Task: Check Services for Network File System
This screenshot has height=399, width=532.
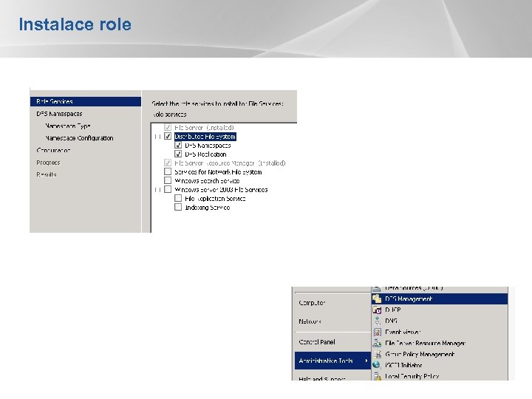Action: coord(168,171)
